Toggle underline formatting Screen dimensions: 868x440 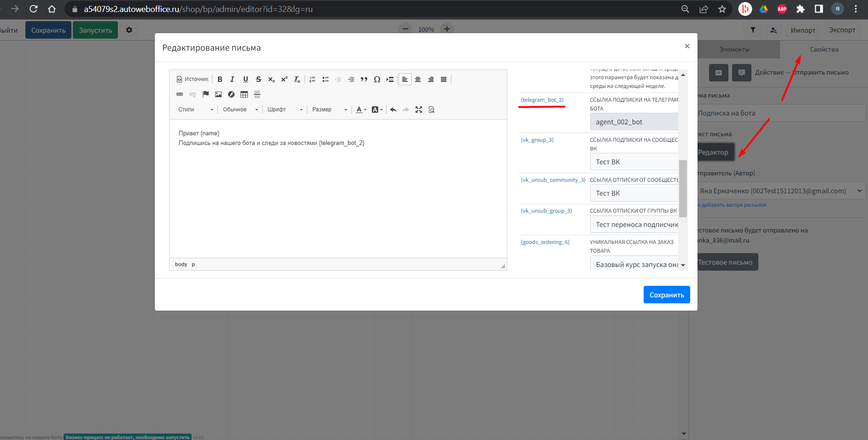click(246, 79)
